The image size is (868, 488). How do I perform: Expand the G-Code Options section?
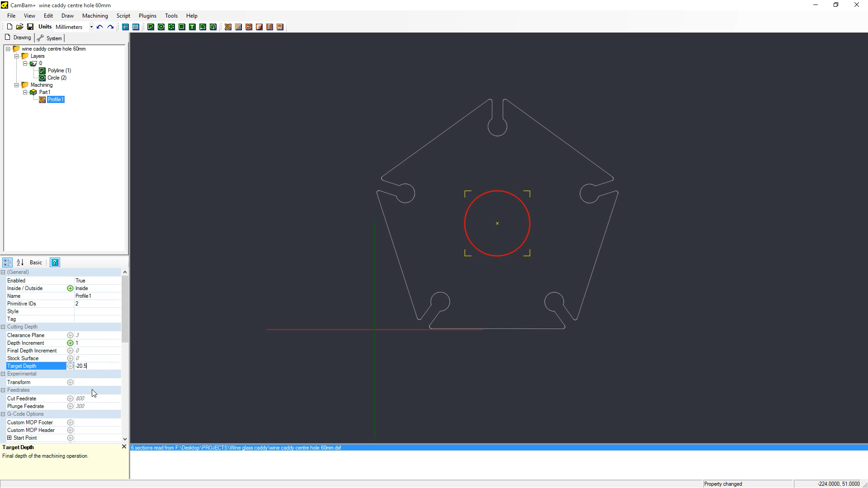[5, 413]
